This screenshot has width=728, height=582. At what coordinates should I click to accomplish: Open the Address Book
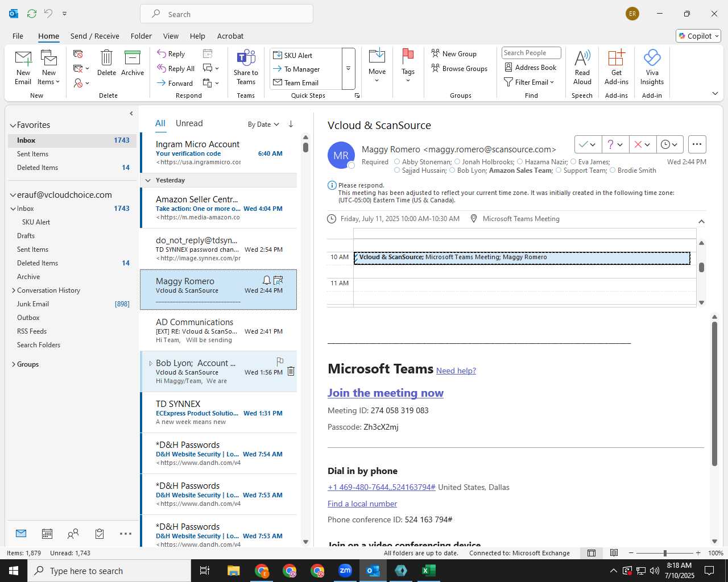click(x=531, y=67)
